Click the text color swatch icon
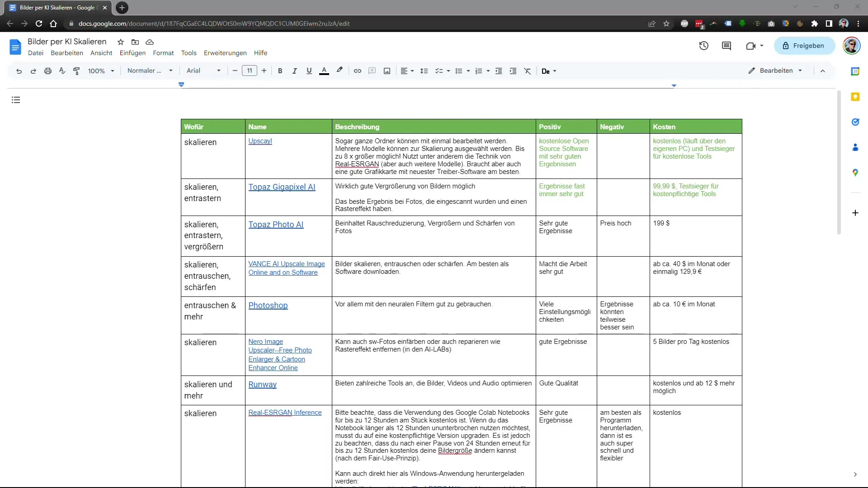The image size is (868, 488). 325,71
